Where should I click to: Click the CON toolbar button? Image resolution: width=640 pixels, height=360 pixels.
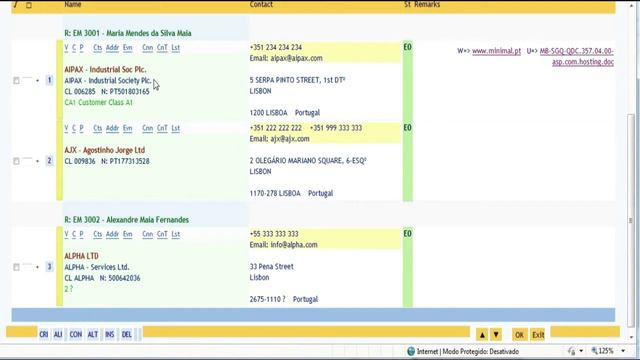point(76,335)
